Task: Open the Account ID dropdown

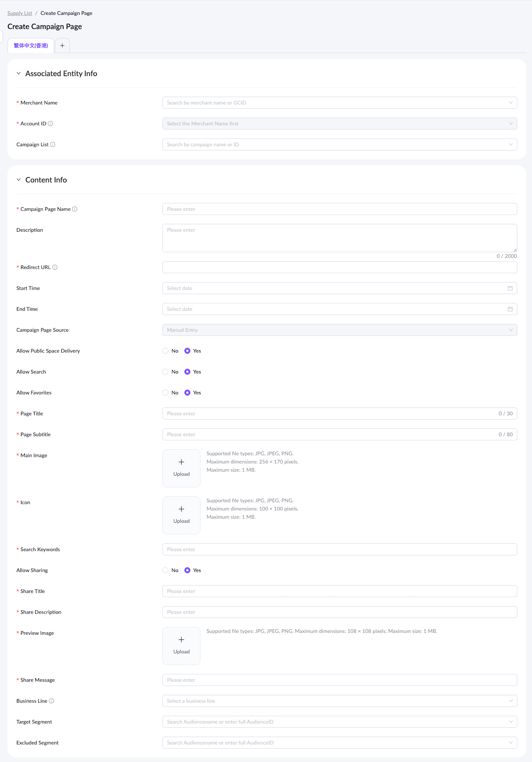Action: click(340, 124)
